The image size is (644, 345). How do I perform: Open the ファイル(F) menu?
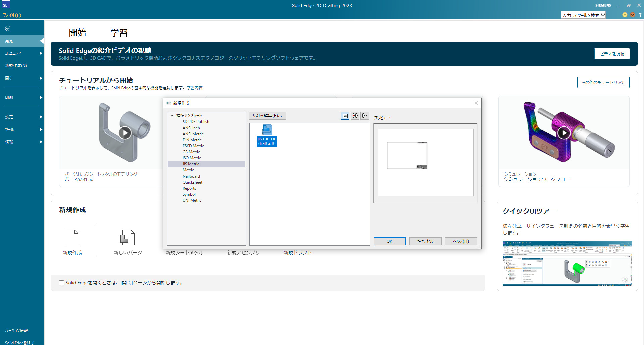(12, 15)
